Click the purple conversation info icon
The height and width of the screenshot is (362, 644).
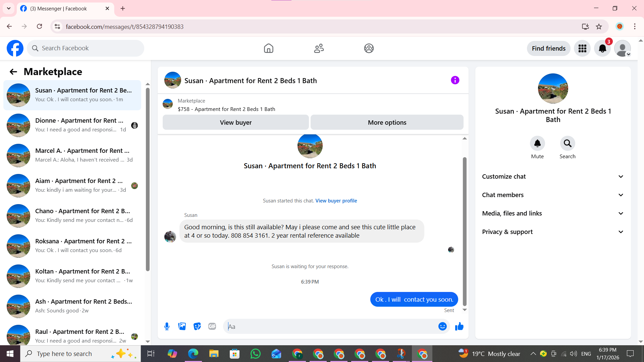pyautogui.click(x=455, y=80)
